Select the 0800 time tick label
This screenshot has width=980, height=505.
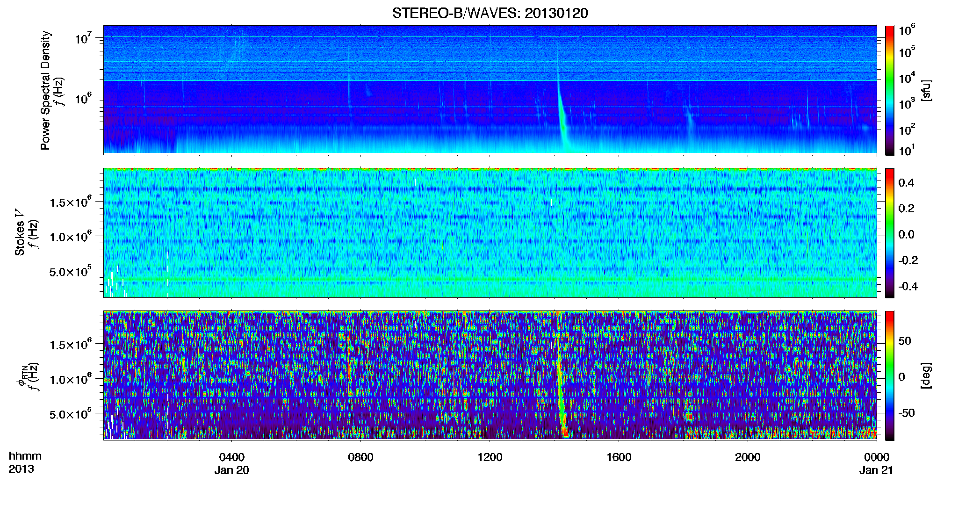pos(360,457)
